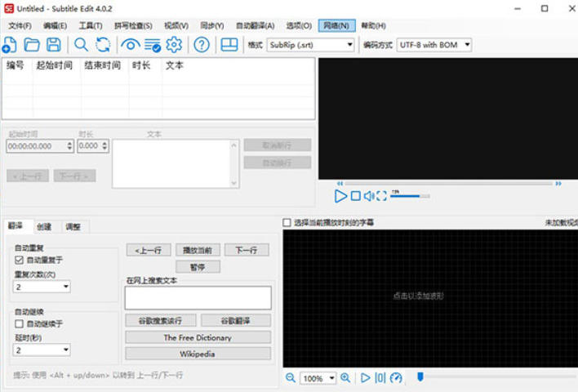Click the New subtitle file icon
Image resolution: width=578 pixels, height=392 pixels.
pyautogui.click(x=10, y=45)
